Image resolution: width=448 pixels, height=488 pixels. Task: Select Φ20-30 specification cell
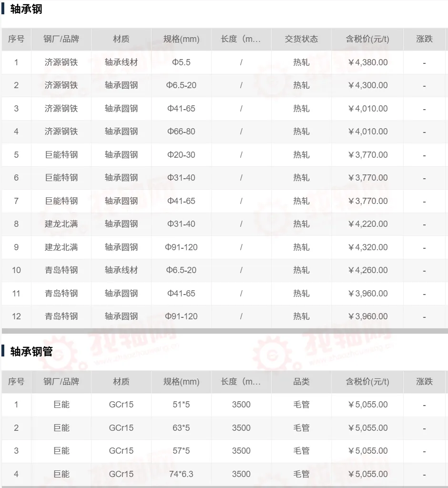[x=181, y=155]
